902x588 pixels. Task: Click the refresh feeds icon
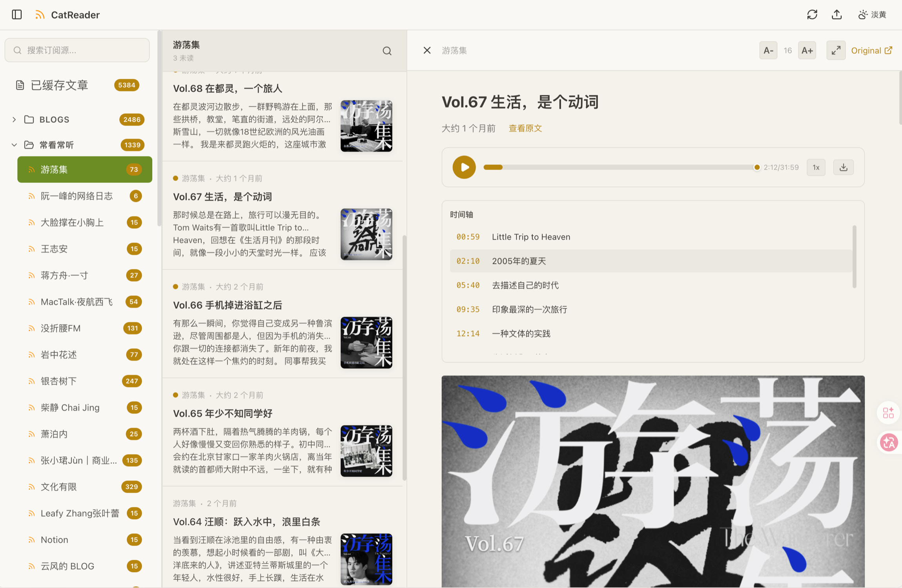(x=812, y=15)
